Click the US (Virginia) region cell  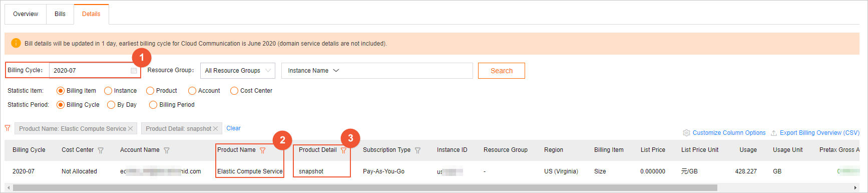coord(561,171)
